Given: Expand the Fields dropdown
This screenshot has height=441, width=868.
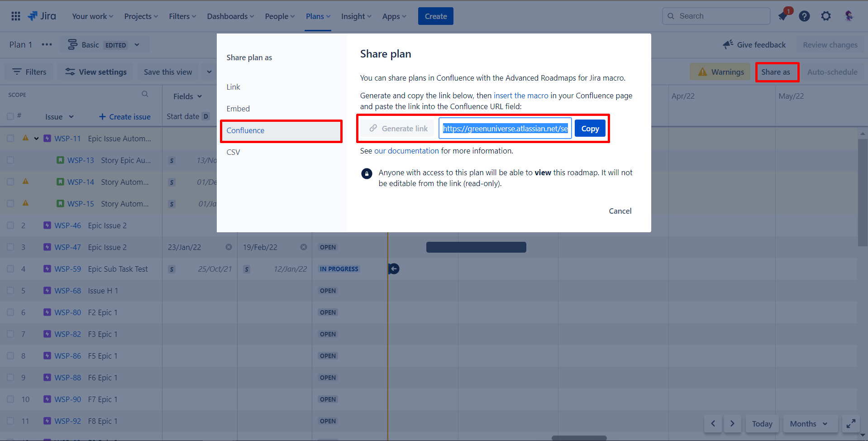Looking at the screenshot, I should point(186,96).
